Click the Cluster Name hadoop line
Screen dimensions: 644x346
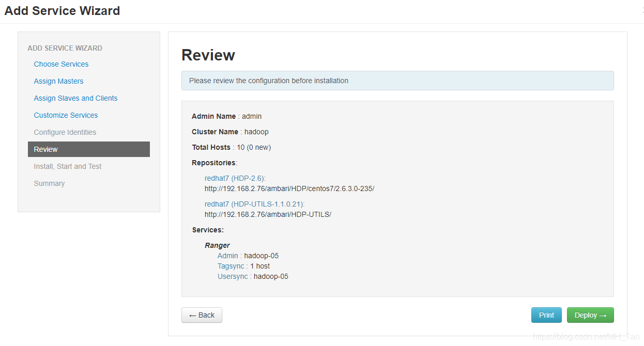click(230, 132)
